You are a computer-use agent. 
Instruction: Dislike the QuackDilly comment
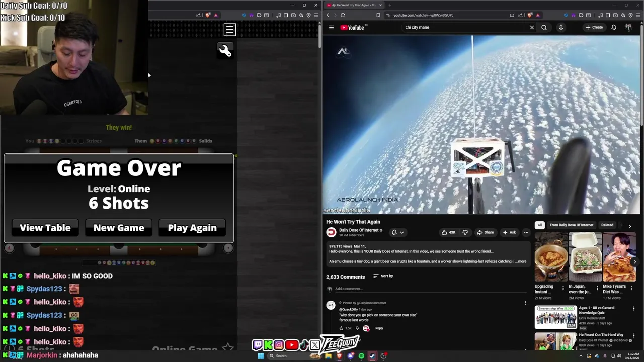357,328
